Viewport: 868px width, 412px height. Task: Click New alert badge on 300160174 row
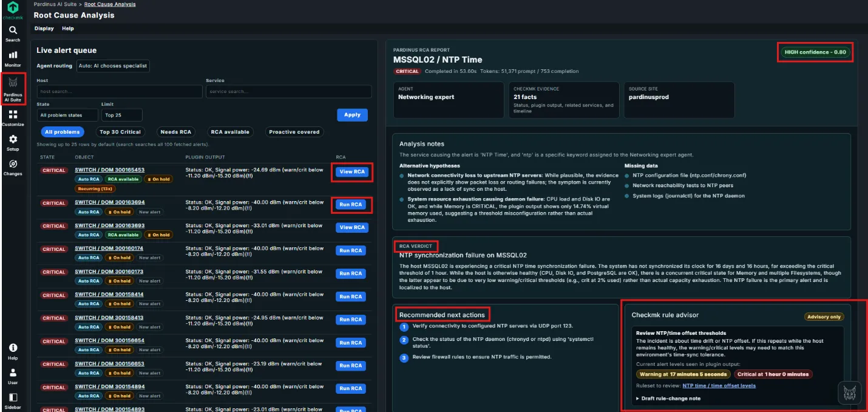149,258
